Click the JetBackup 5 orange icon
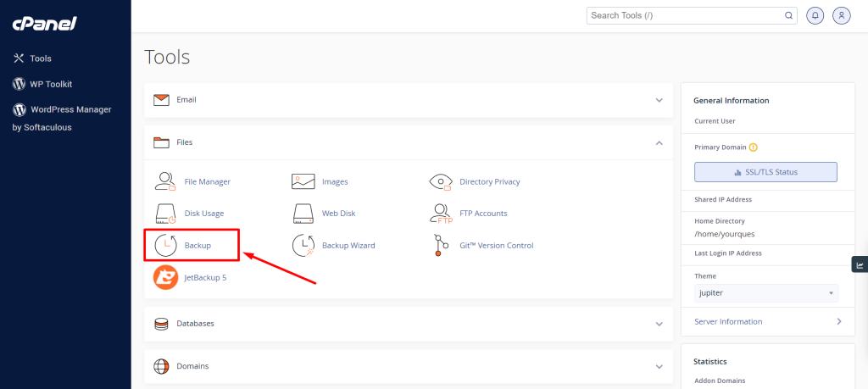Viewport: 868px width, 389px height. tap(165, 278)
